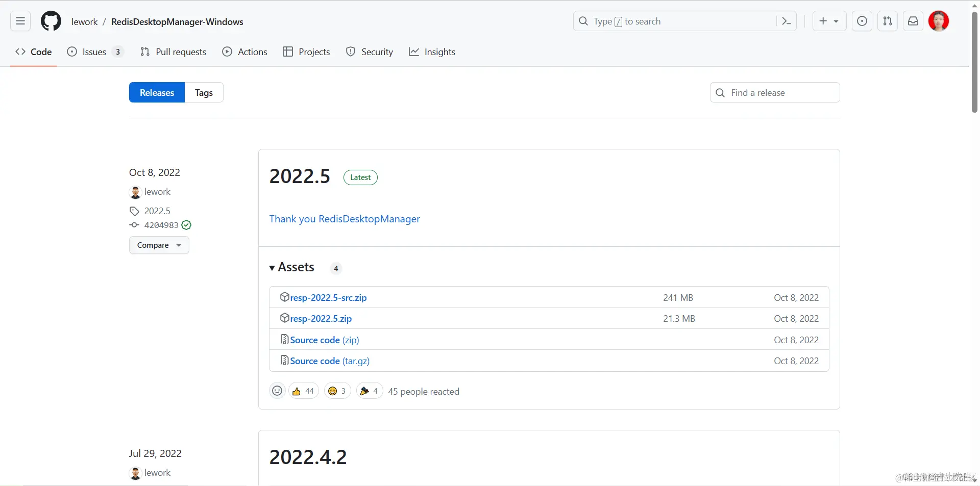Screen dimensions: 980x486
Task: Select the Releases button
Action: click(157, 93)
